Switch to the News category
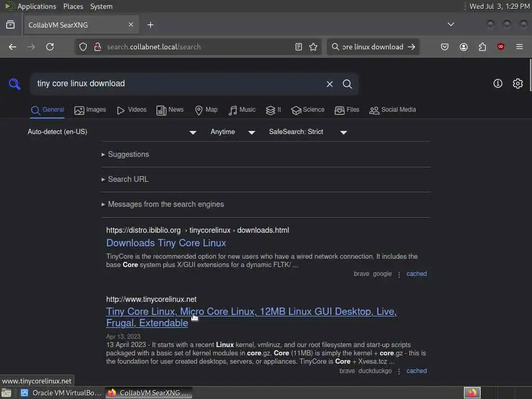 (170, 110)
